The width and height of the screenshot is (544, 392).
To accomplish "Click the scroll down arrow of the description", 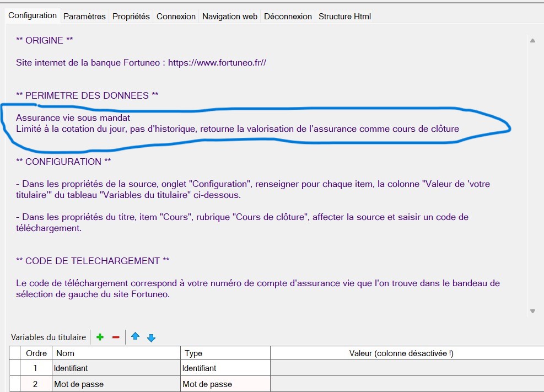I will (532, 312).
